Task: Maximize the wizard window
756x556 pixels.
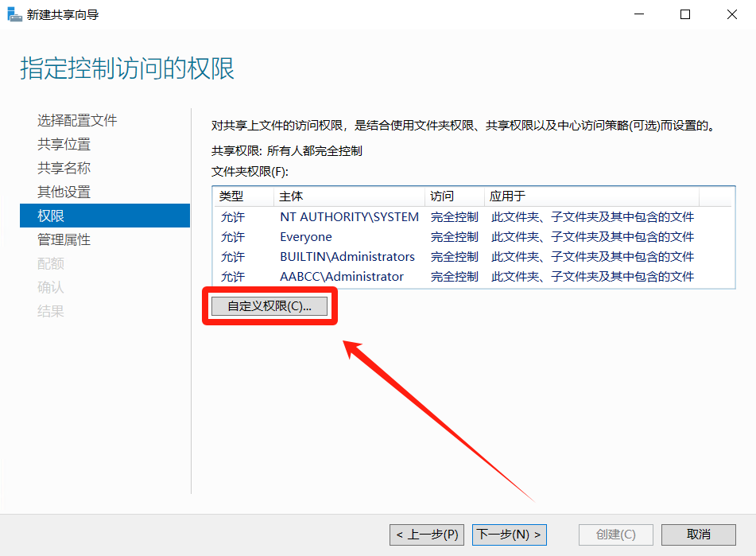Action: pos(685,14)
